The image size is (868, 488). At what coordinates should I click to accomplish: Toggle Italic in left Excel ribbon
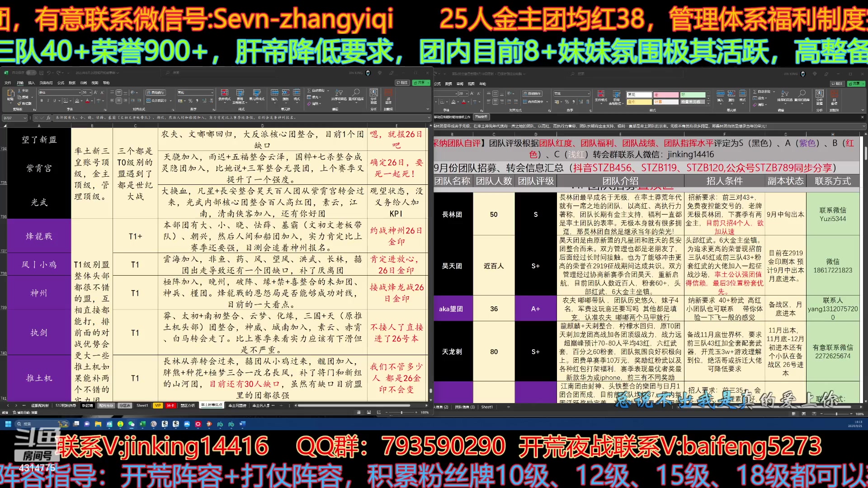tap(48, 101)
